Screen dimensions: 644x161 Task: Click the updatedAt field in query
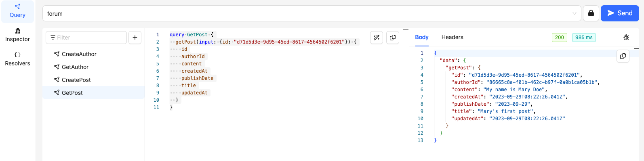point(194,93)
